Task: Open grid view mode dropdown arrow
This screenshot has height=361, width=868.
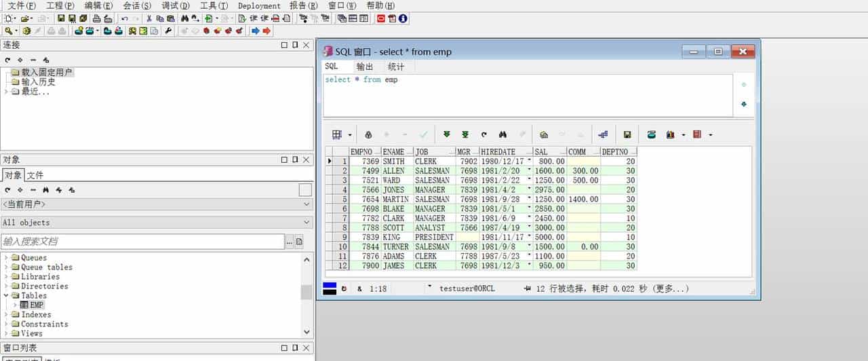Action: 350,134
